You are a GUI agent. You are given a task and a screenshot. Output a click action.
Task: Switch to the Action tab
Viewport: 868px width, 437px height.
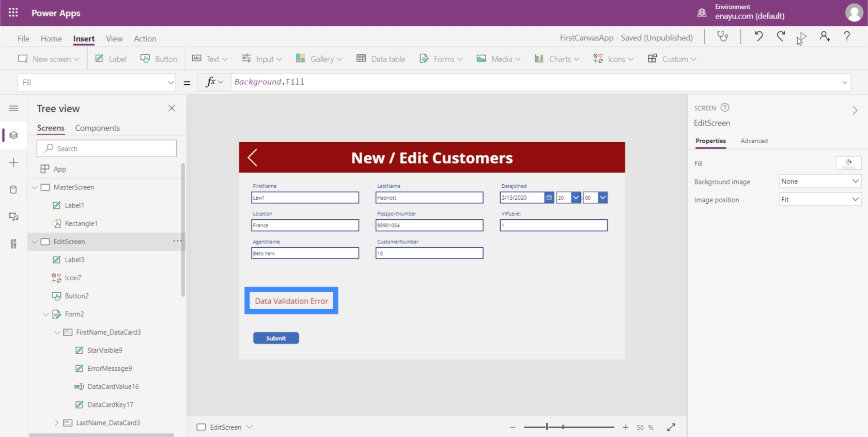coord(145,38)
